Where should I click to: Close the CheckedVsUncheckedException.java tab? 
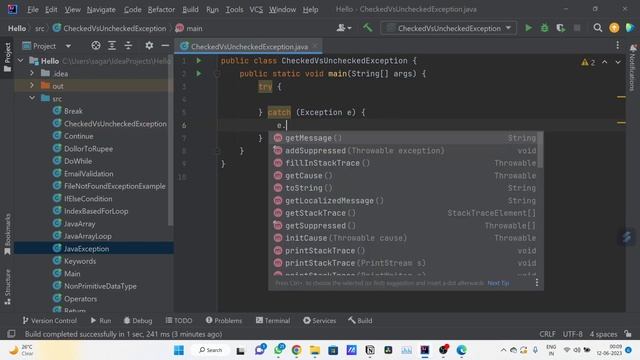pyautogui.click(x=315, y=46)
